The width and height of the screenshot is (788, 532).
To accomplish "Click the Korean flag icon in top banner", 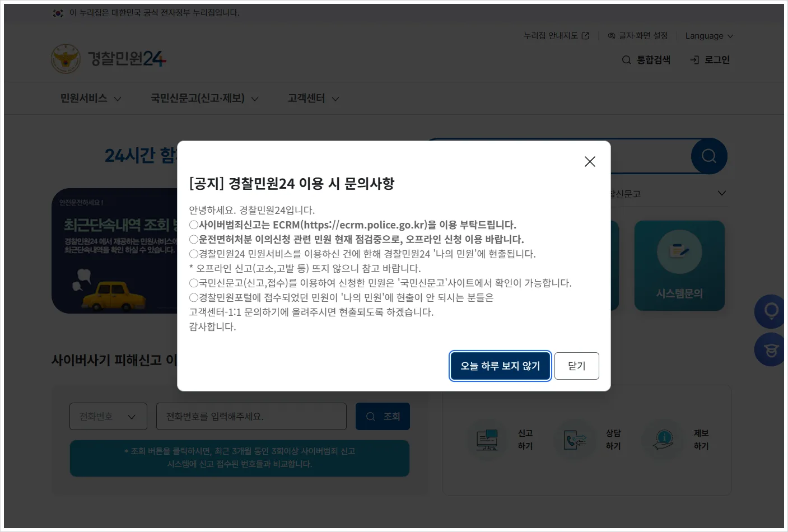I will pyautogui.click(x=58, y=13).
